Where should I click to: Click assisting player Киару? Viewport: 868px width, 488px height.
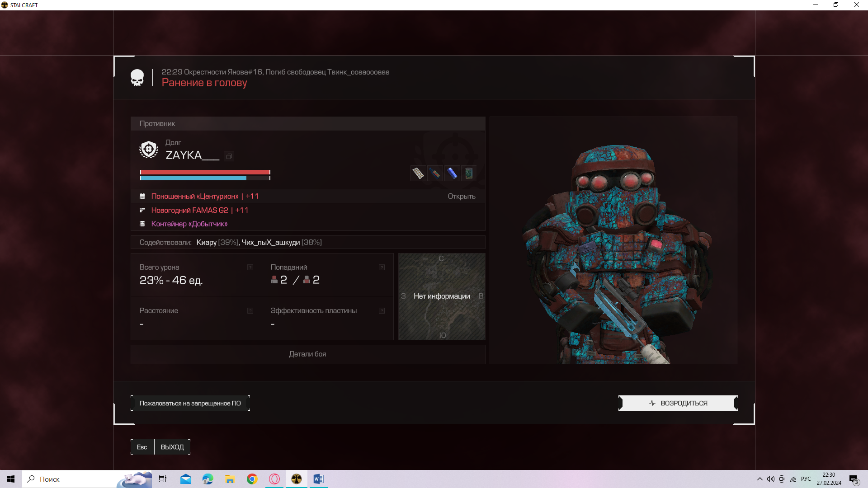(x=207, y=243)
